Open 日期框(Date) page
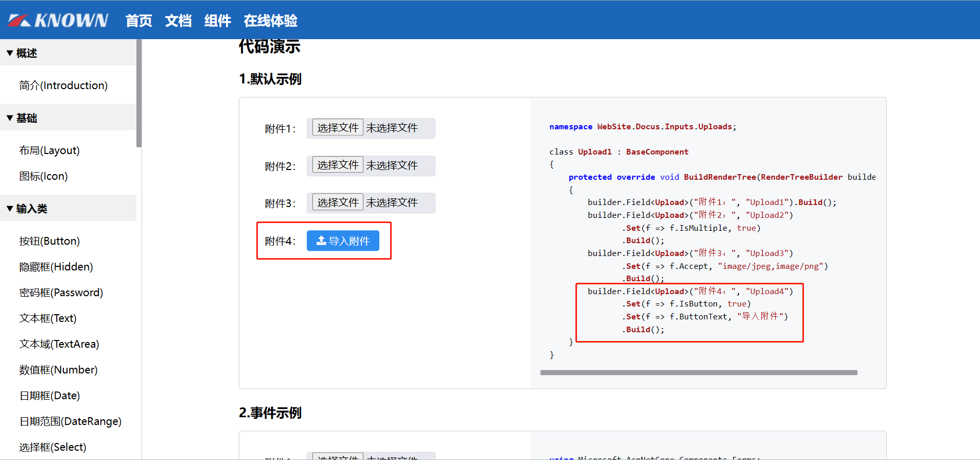980x460 pixels. pyautogui.click(x=49, y=396)
